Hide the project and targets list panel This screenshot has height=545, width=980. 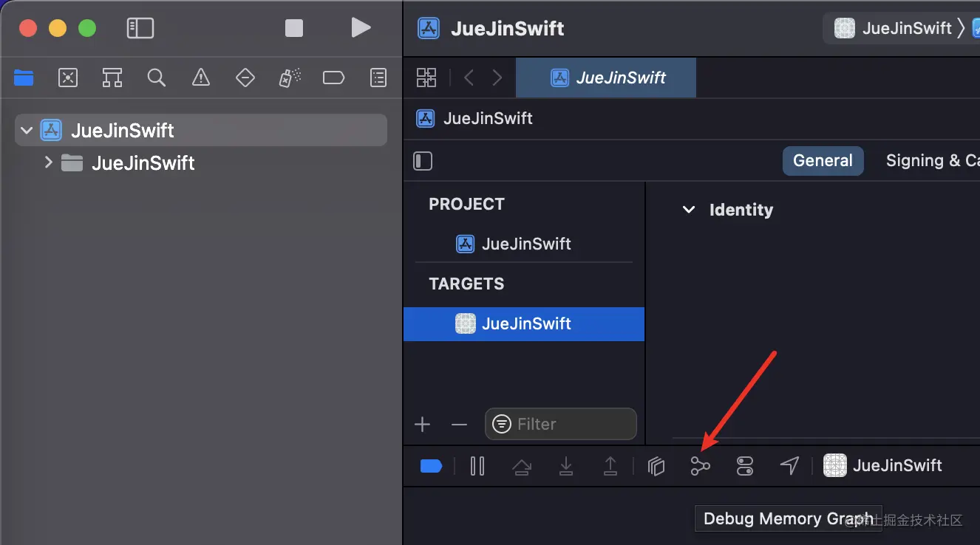(x=423, y=161)
